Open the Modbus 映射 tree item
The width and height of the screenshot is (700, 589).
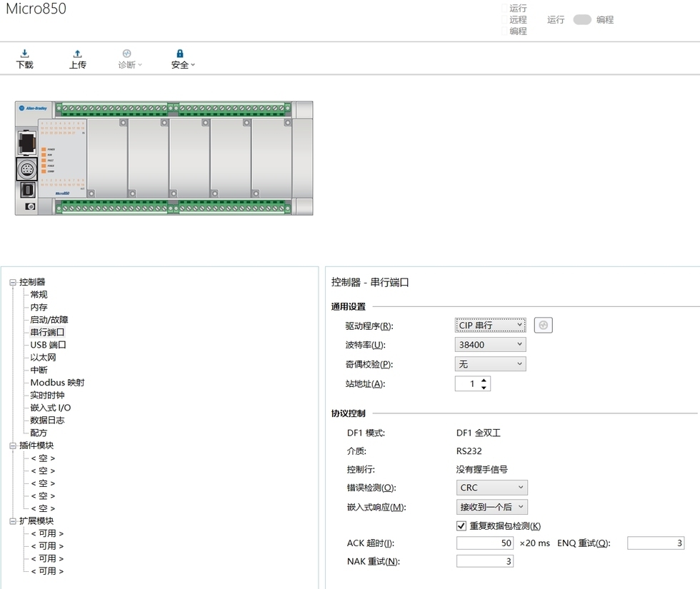pyautogui.click(x=57, y=383)
